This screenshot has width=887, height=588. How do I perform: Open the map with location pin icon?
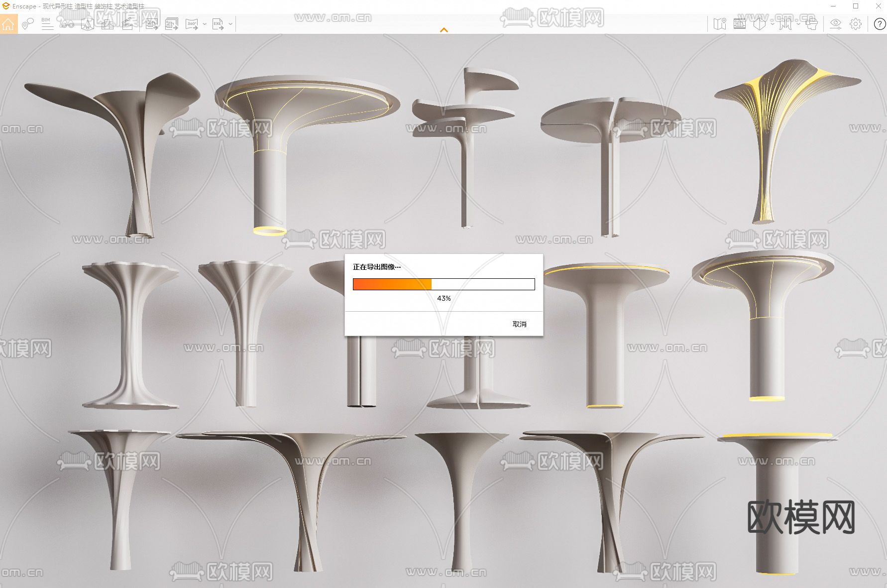[720, 24]
